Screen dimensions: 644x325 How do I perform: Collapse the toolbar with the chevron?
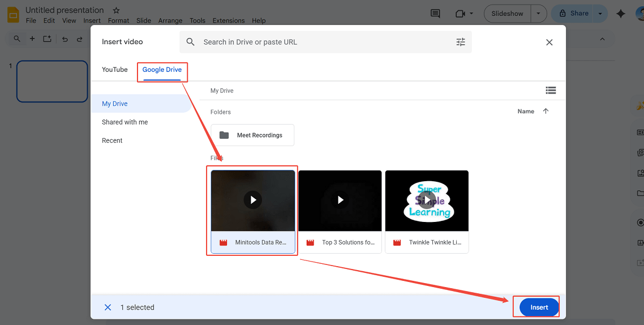click(x=603, y=39)
